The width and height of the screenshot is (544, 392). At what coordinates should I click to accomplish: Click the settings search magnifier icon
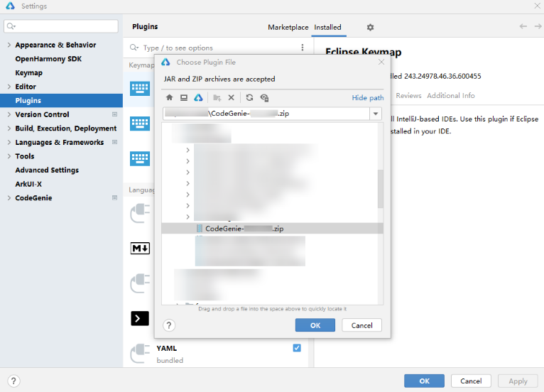click(11, 26)
